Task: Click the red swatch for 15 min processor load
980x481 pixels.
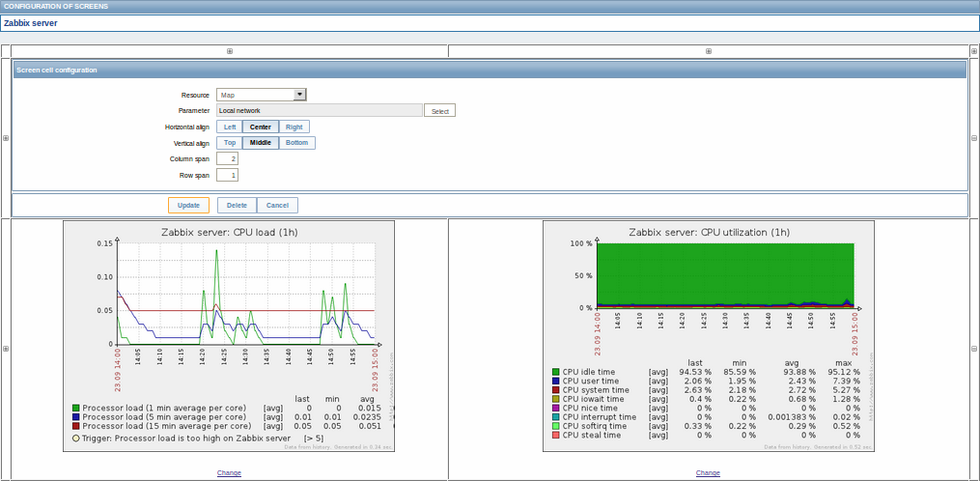Action: coord(76,425)
